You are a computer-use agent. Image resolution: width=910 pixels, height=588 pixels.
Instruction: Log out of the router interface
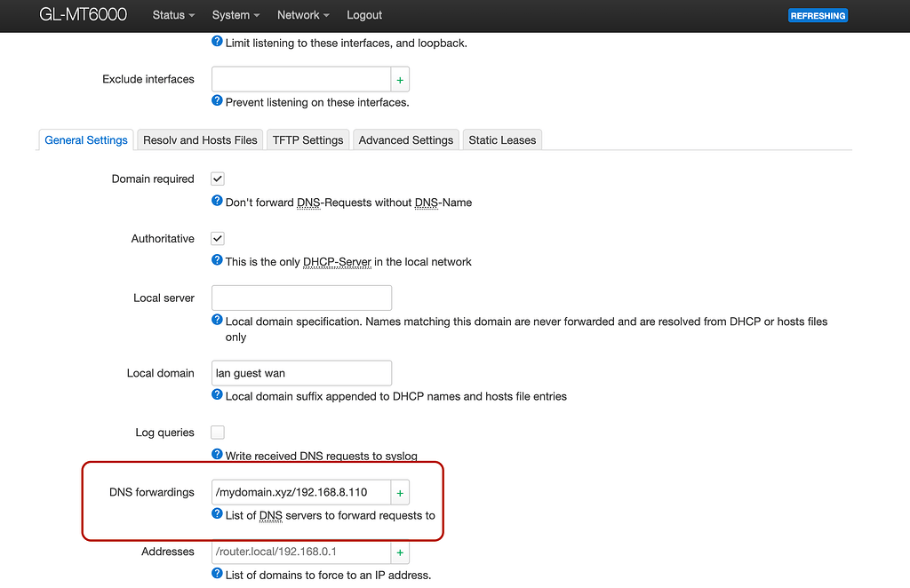(363, 15)
